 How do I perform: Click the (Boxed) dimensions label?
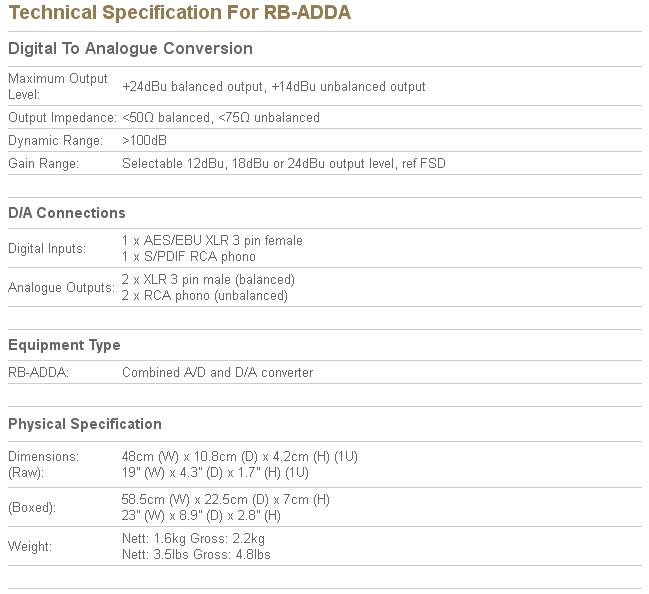[x=32, y=507]
